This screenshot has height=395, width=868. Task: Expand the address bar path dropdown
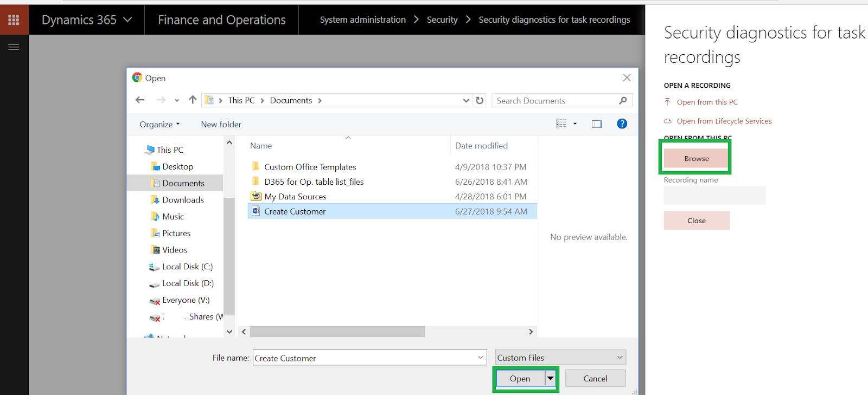point(466,100)
